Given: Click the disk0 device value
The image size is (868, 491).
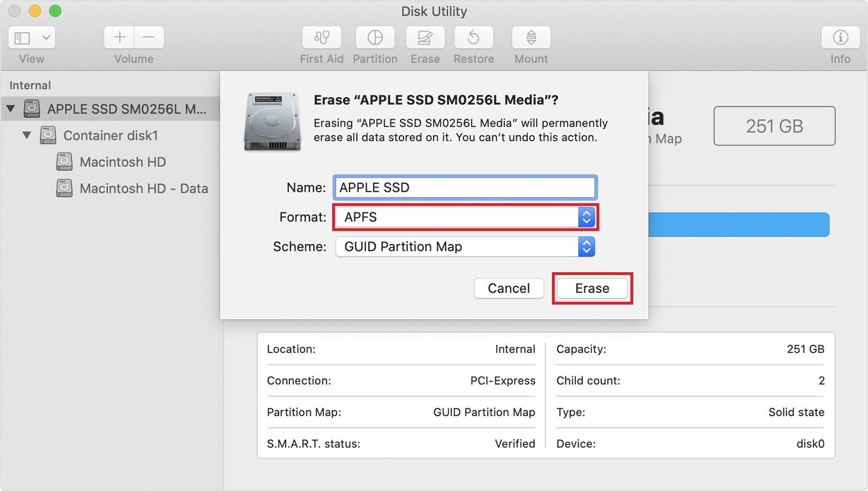Looking at the screenshot, I should pyautogui.click(x=810, y=444).
